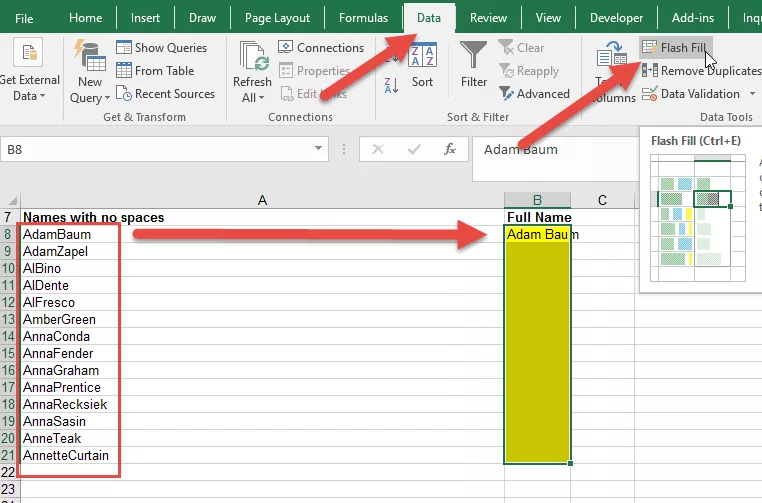
Task: Select row 7 header
Action: (8, 217)
